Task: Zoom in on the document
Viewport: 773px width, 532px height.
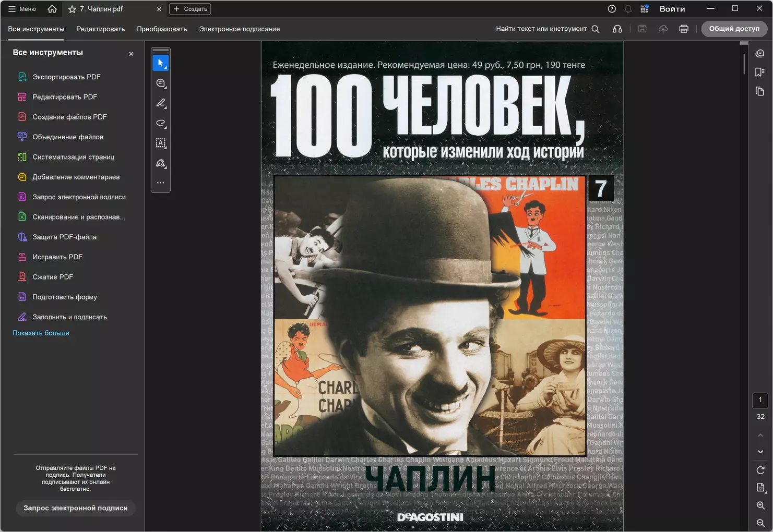Action: pyautogui.click(x=760, y=505)
